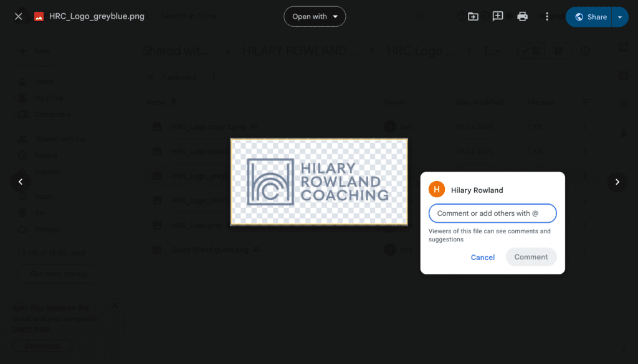Click 'Viewers of this file can see comments' note
This screenshot has width=638, height=364.
pos(490,235)
